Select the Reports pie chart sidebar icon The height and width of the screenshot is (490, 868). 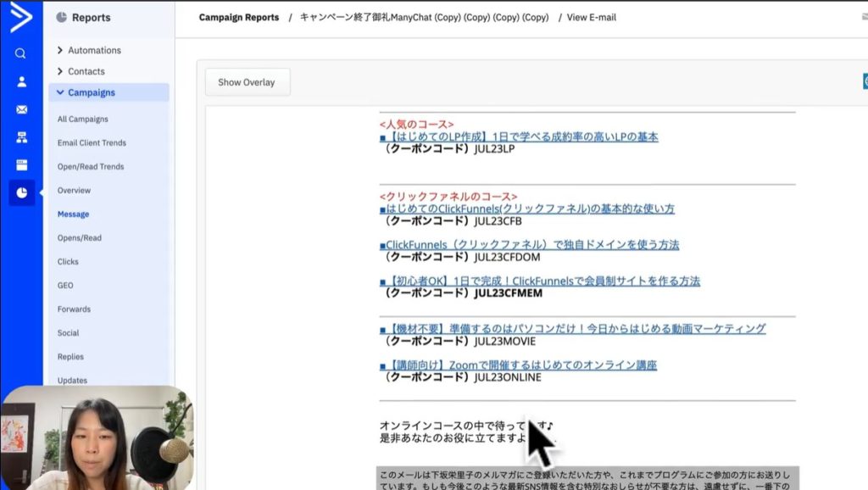point(21,192)
